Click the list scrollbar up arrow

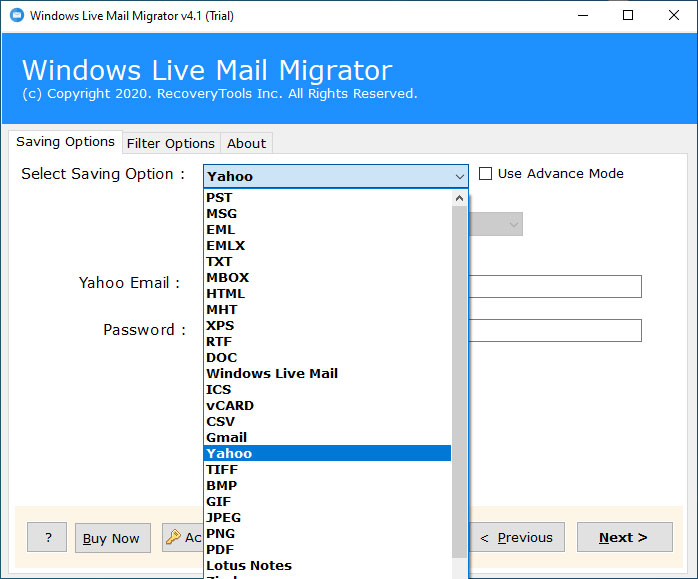click(459, 198)
